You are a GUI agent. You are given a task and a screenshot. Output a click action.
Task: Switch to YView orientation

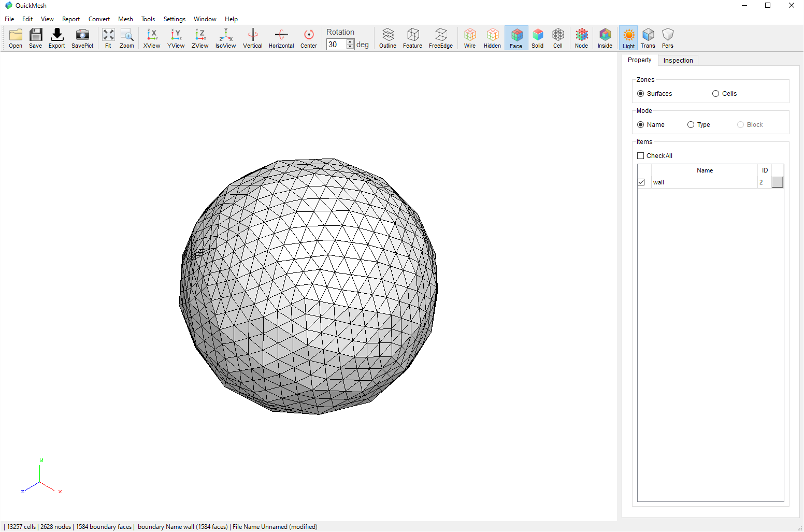176,38
